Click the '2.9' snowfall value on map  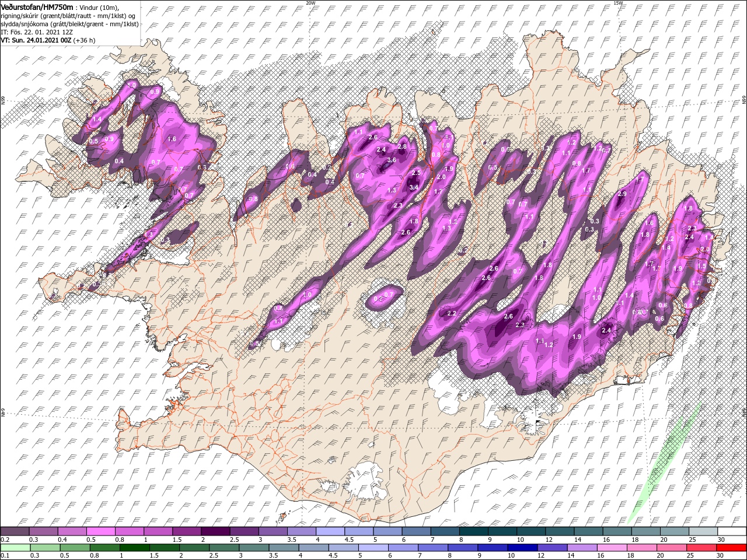coord(622,194)
